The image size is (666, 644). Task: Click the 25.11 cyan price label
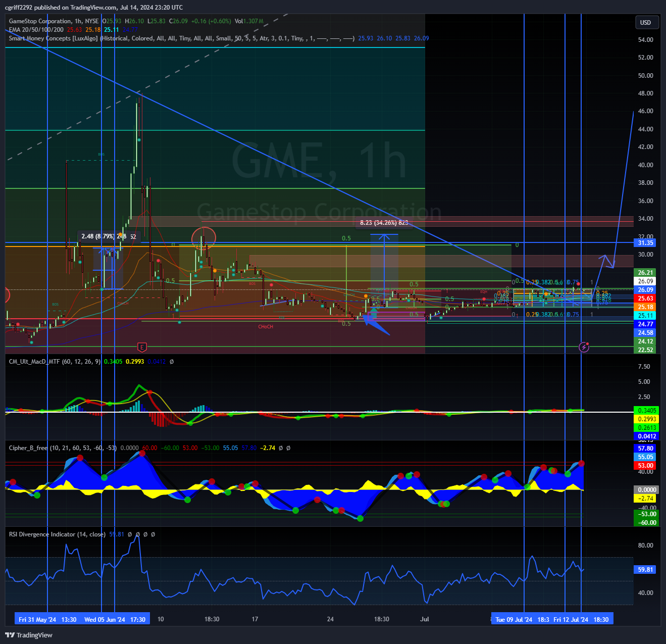click(645, 316)
